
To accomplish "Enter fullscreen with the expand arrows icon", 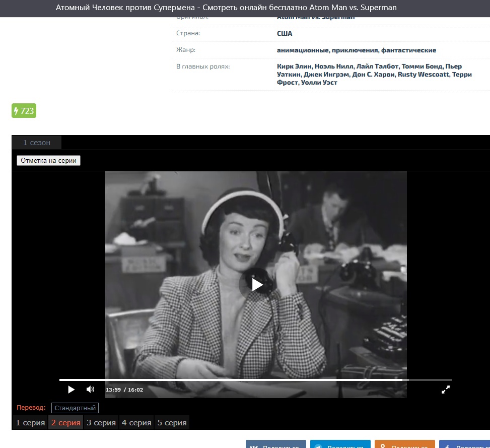I will pyautogui.click(x=446, y=390).
